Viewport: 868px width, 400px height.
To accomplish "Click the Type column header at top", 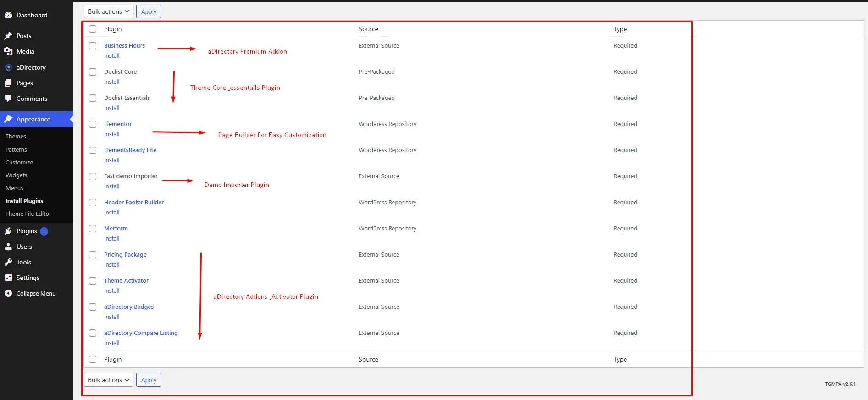I will pos(620,29).
